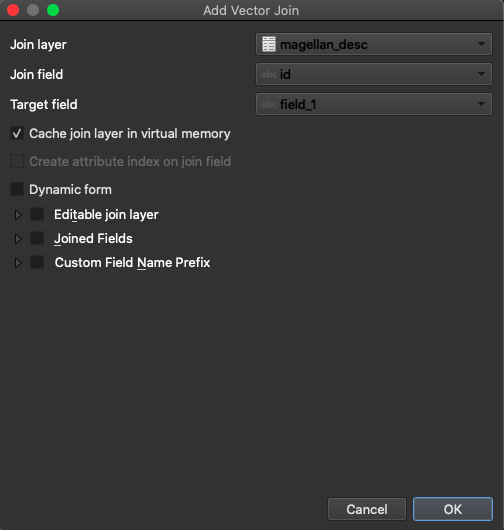Image resolution: width=504 pixels, height=530 pixels.
Task: Enable the Dynamic form checkbox
Action: tap(17, 189)
